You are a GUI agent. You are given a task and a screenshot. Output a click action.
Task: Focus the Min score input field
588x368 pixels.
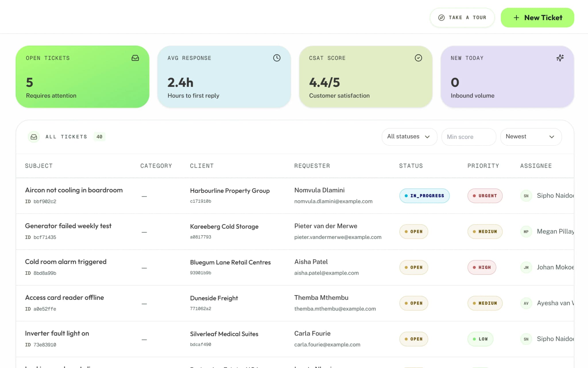click(x=469, y=137)
